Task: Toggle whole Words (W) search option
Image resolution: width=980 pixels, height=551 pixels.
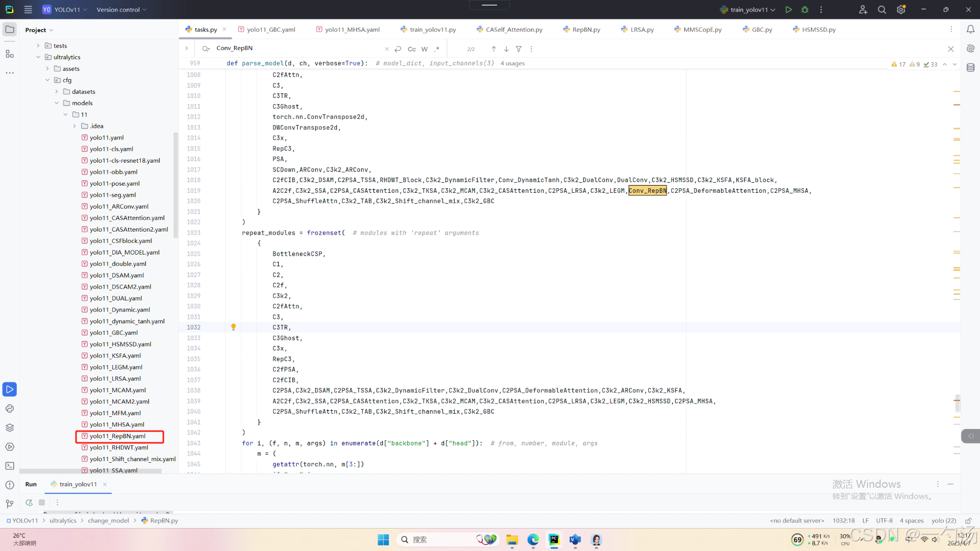Action: (424, 49)
